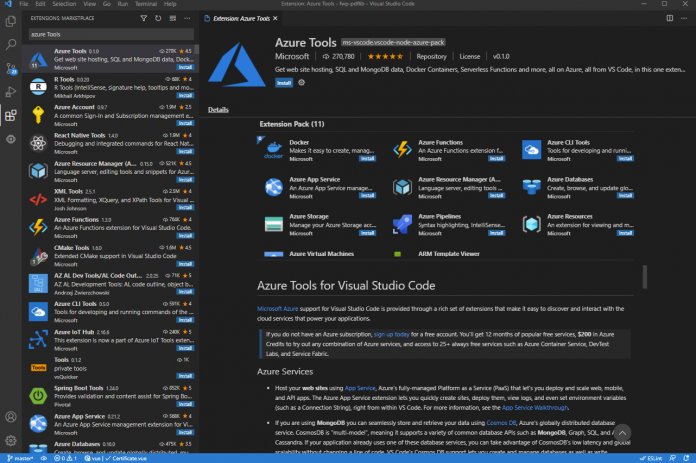
Task: Click the Microsoft publisher name
Action: [292, 56]
